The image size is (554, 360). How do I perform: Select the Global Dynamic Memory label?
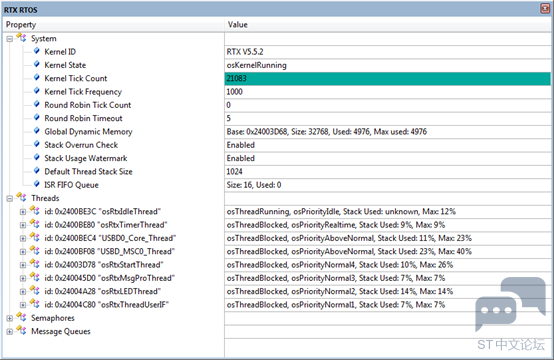pyautogui.click(x=88, y=132)
